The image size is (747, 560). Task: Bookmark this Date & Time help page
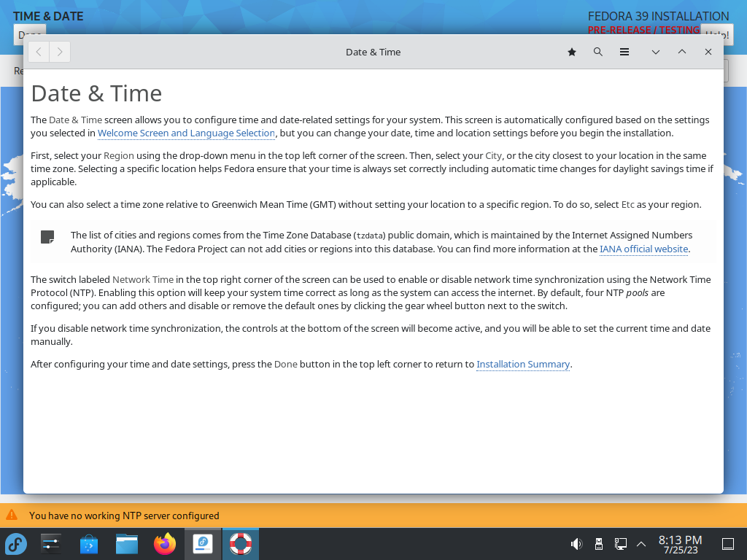(x=572, y=52)
